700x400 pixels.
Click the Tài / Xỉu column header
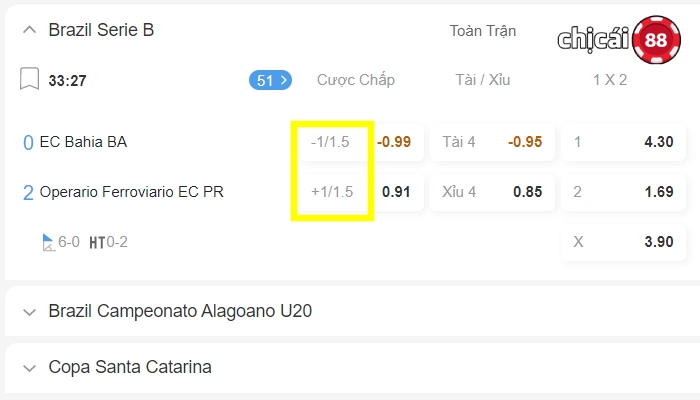(x=483, y=80)
